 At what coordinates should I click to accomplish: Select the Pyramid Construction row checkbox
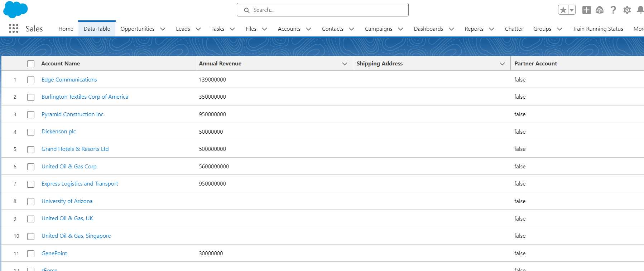(31, 114)
